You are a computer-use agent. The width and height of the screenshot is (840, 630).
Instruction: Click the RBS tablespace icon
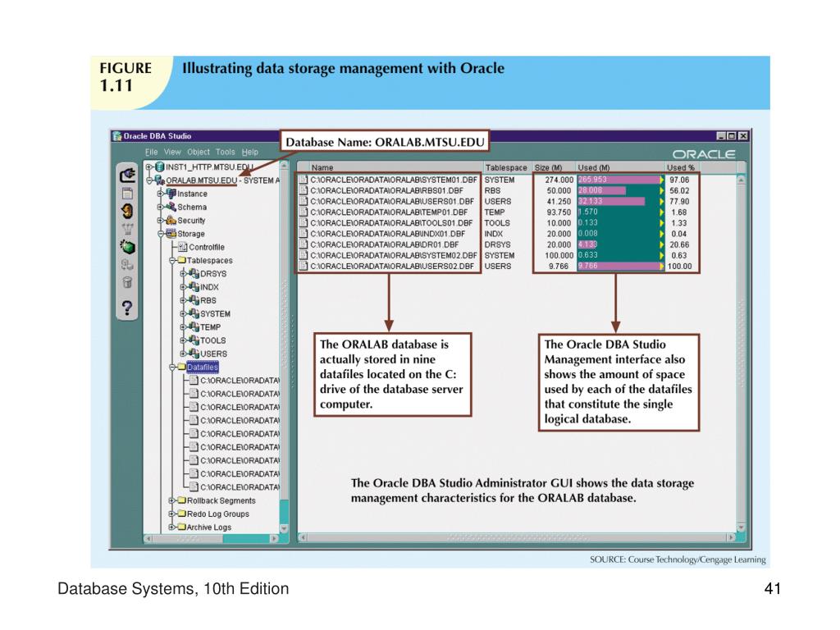(x=194, y=300)
